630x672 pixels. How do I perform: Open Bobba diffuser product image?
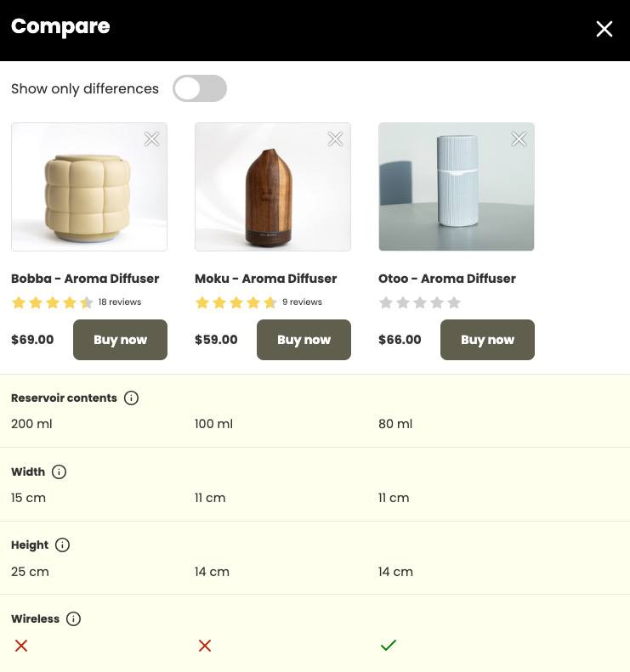pos(89,187)
